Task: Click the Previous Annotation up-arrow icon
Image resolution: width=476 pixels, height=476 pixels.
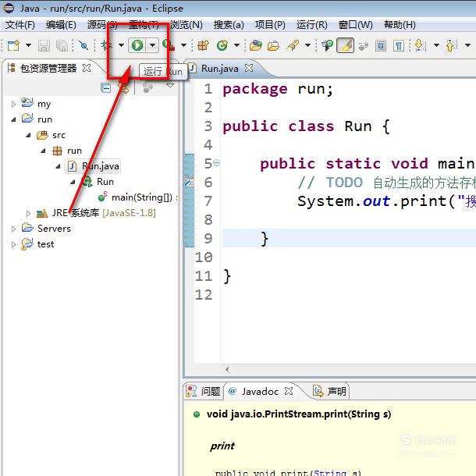Action: (451, 45)
